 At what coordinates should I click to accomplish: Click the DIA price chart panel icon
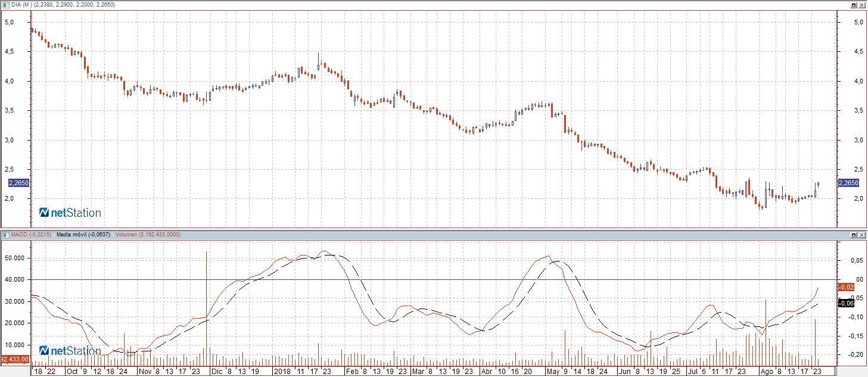[x=6, y=5]
